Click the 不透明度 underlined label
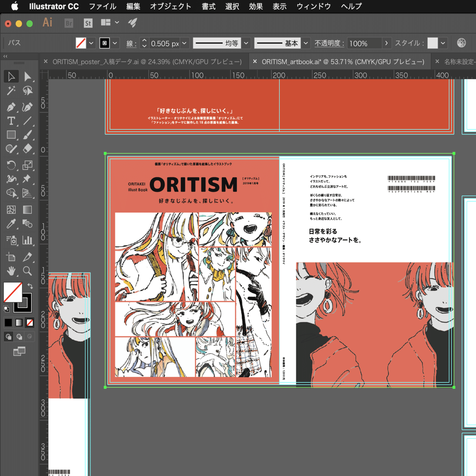Screen dimensions: 476x476 tap(329, 43)
